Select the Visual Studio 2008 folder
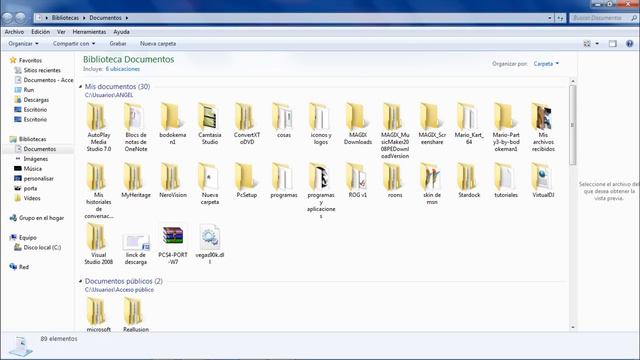640x360 pixels. pyautogui.click(x=98, y=244)
